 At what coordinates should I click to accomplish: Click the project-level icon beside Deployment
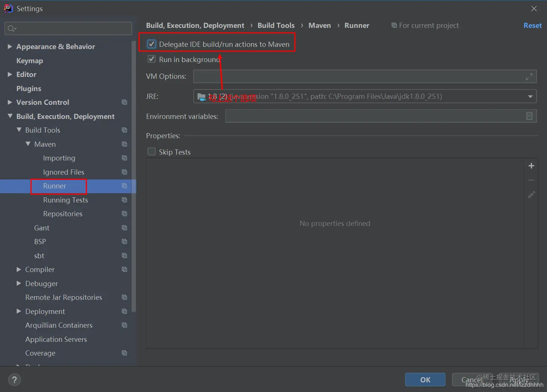click(x=124, y=311)
